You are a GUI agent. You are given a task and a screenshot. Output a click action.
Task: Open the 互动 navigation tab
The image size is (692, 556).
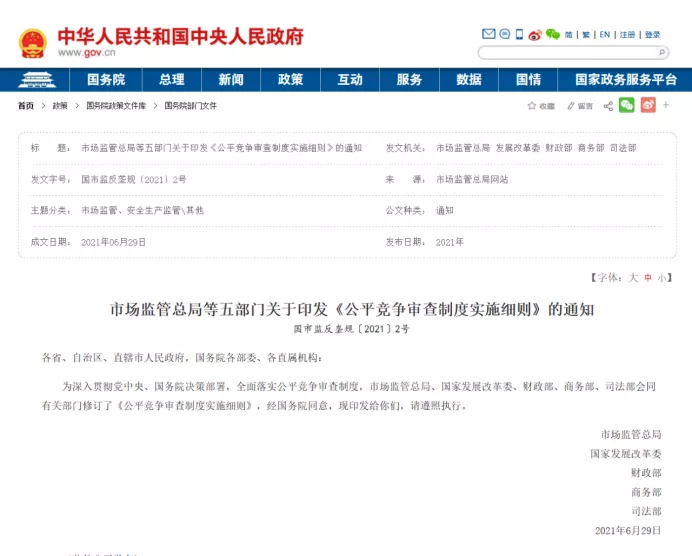(x=350, y=80)
